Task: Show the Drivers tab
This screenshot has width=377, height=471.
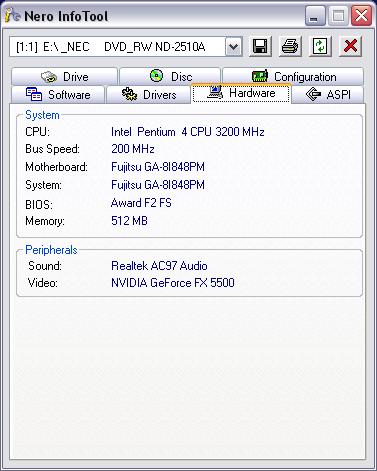Action: [x=148, y=95]
